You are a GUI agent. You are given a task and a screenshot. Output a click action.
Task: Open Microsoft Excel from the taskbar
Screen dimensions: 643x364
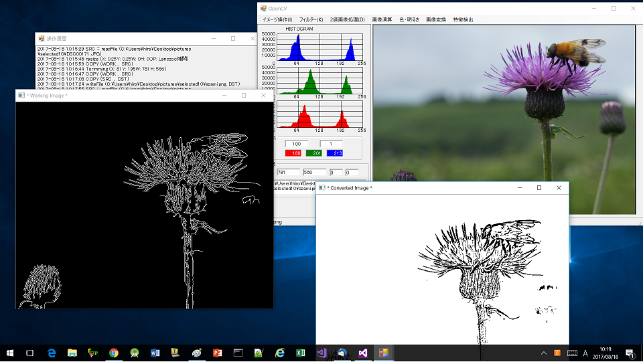pyautogui.click(x=300, y=353)
